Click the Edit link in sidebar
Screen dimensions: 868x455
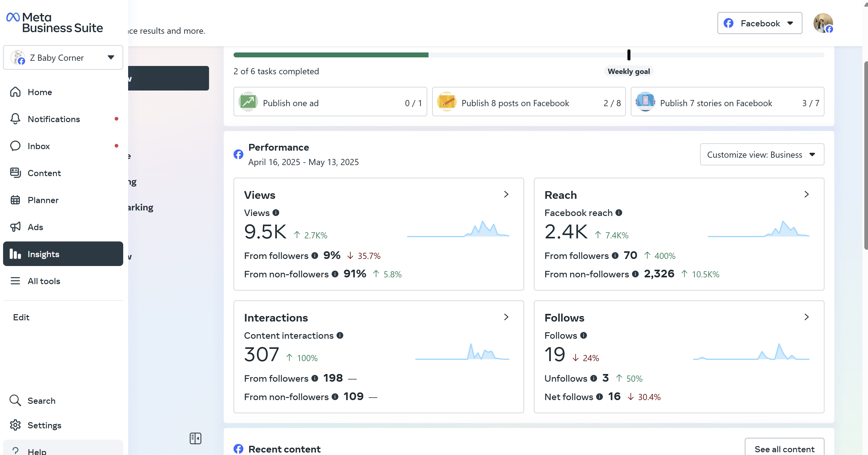(x=21, y=317)
